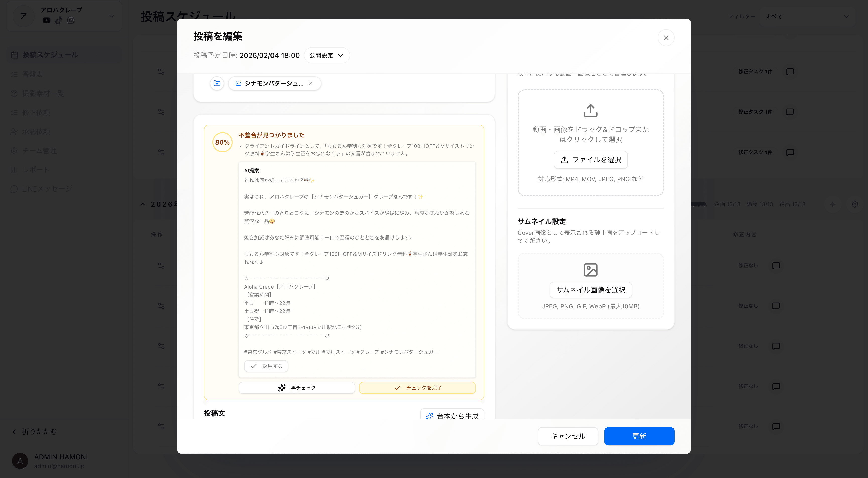This screenshot has width=868, height=478.
Task: Mark チェックを完了
Action: [x=417, y=388]
